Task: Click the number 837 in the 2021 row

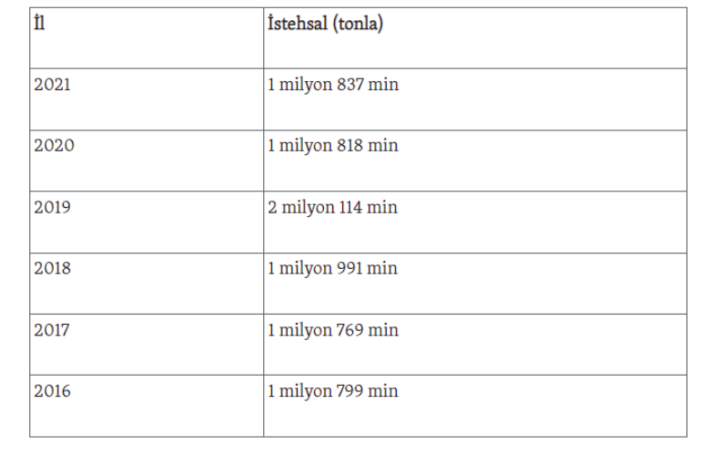Action: (351, 85)
